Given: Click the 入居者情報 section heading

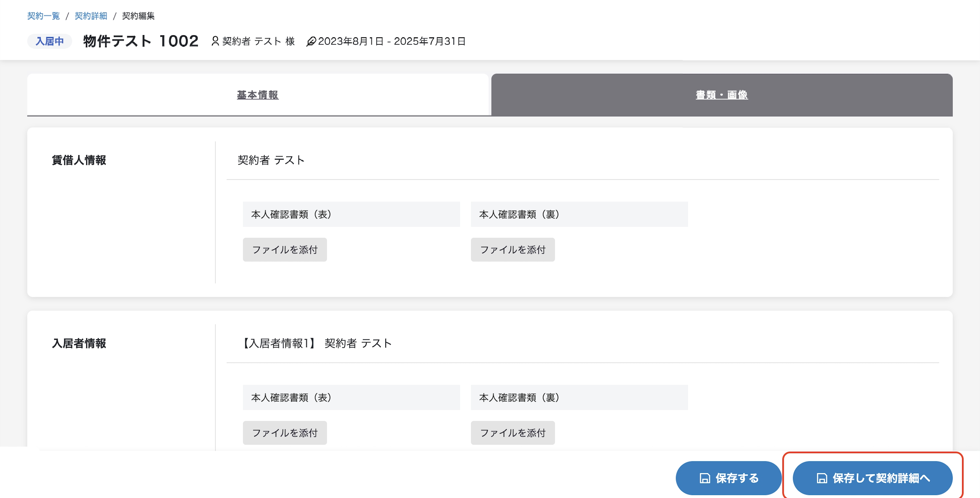Looking at the screenshot, I should 79,343.
